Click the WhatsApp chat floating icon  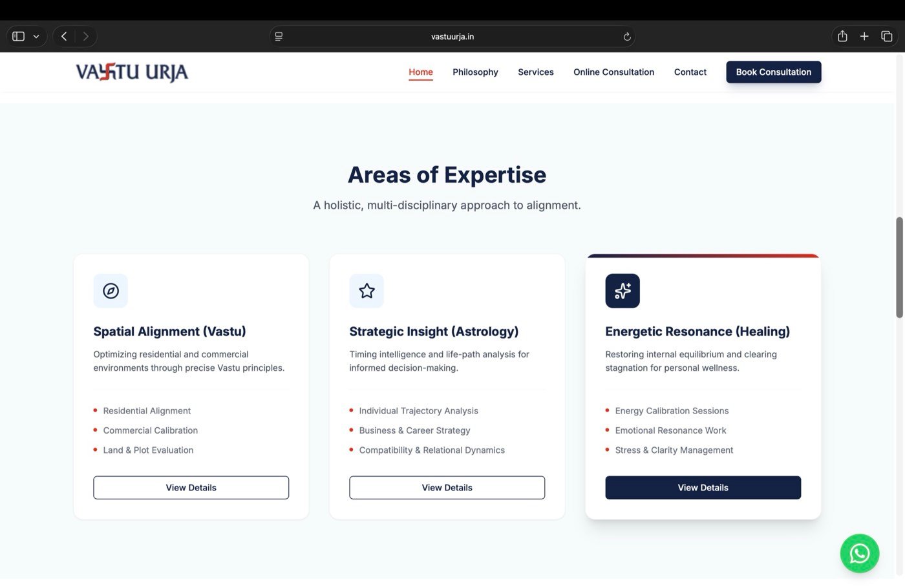(x=859, y=553)
